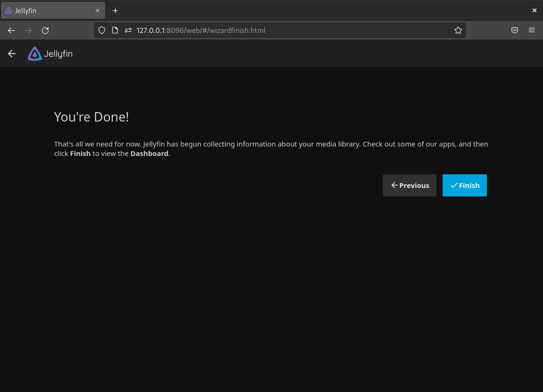
Task: Click the left arrow icon inside the Previous button
Action: coord(395,185)
